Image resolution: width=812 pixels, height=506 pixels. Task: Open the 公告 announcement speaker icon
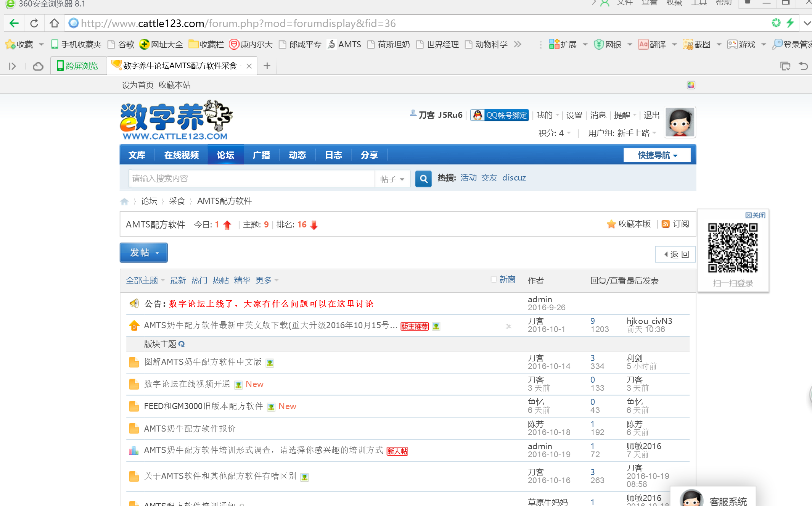coord(134,303)
